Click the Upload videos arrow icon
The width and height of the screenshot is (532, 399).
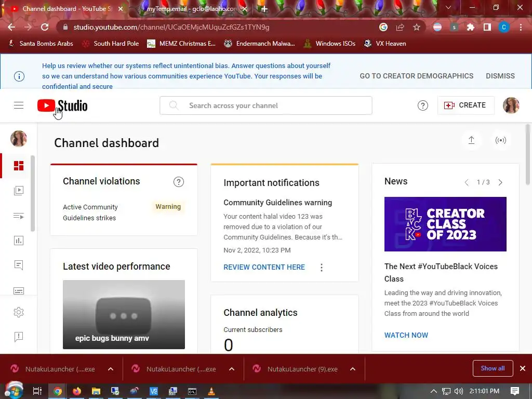pos(471,140)
